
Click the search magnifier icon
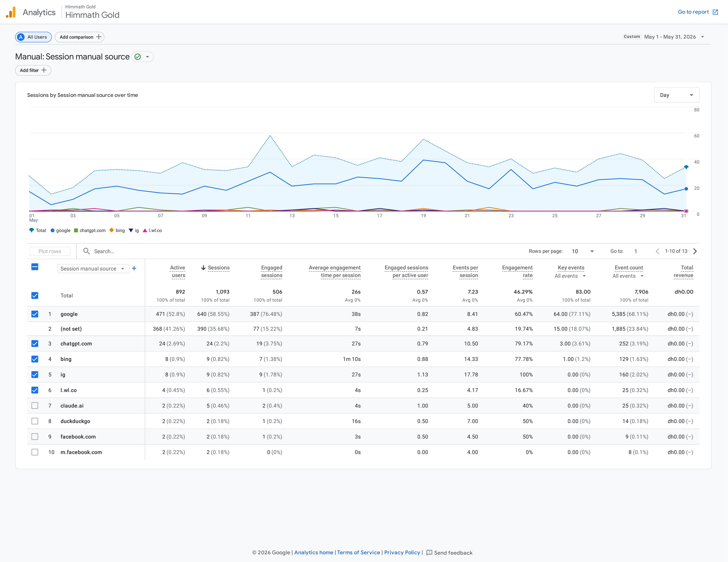pyautogui.click(x=86, y=251)
